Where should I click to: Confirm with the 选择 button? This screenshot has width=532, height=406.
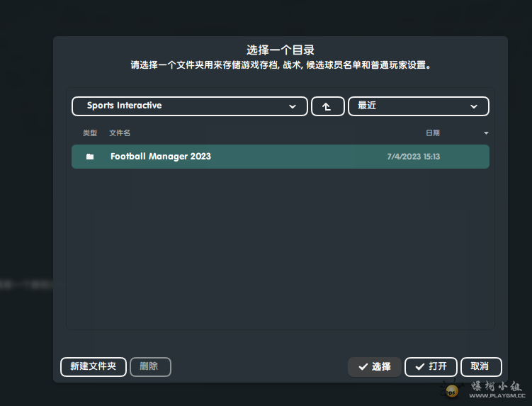click(x=375, y=366)
